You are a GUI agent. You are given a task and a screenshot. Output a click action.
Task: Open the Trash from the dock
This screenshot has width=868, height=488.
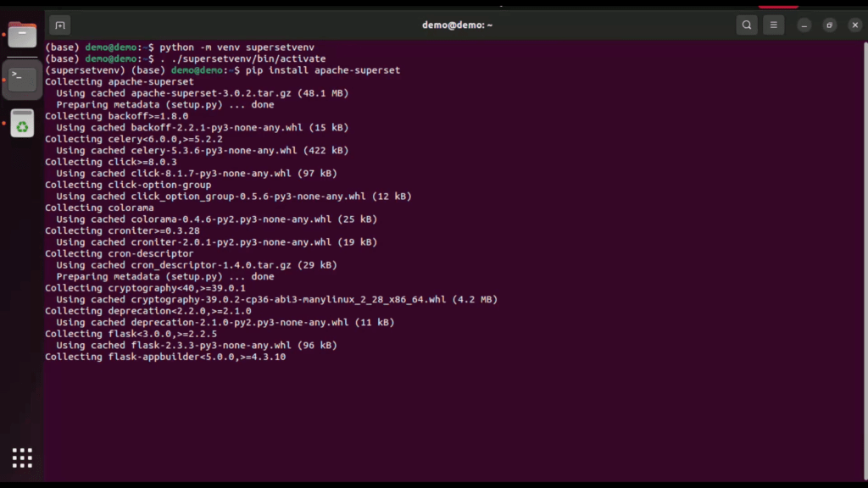(22, 124)
